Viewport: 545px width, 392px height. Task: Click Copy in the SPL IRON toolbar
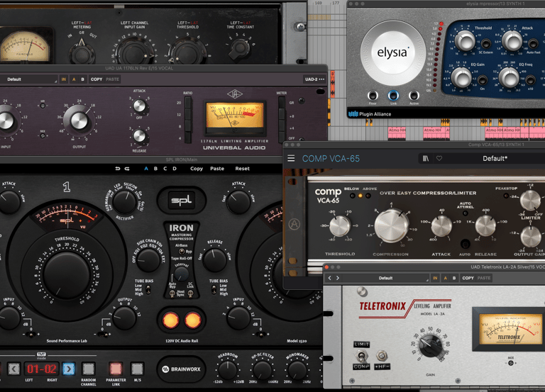click(x=197, y=169)
